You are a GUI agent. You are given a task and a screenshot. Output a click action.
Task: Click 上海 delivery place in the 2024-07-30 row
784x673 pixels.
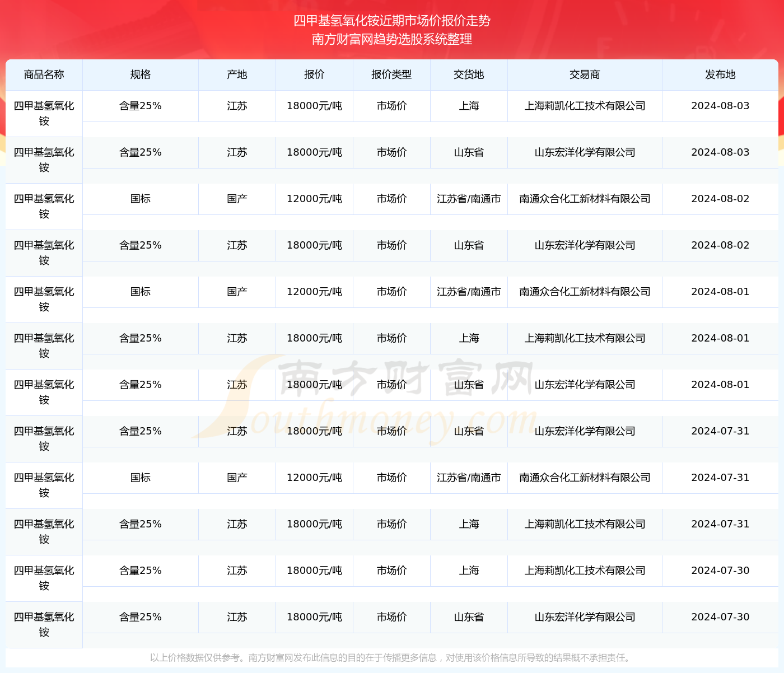coord(469,571)
